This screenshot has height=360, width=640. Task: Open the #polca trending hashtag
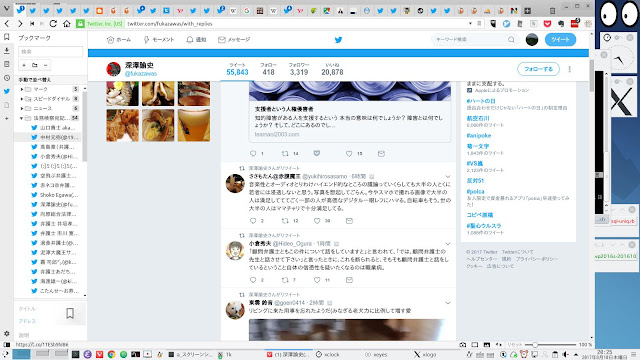pos(476,191)
